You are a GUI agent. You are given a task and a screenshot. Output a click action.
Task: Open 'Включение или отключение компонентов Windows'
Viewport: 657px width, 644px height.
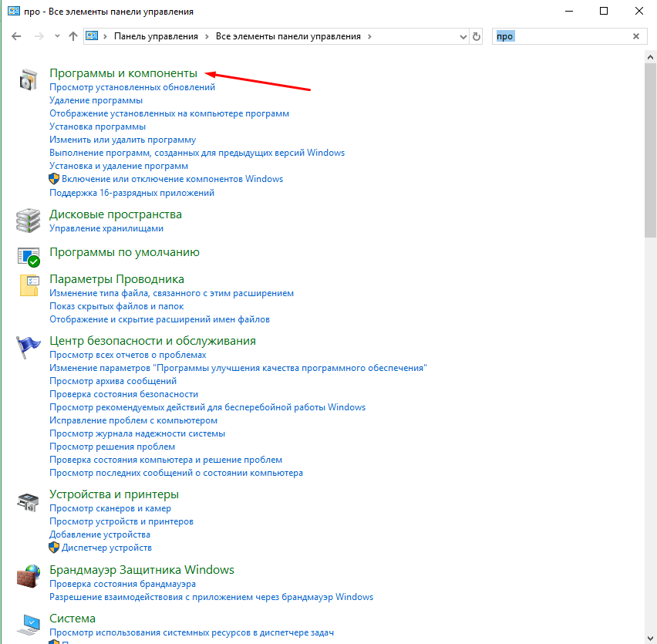(172, 179)
